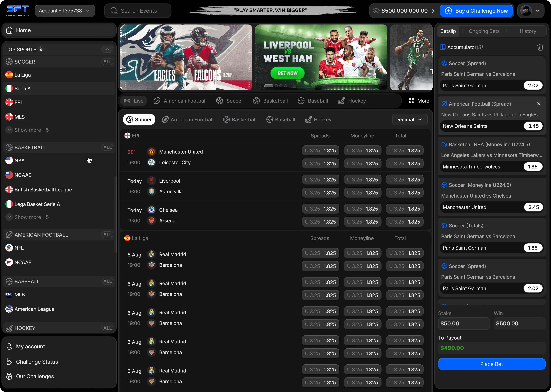
Task: Click ALL beside HOCKEY in sidebar
Action: click(x=107, y=328)
